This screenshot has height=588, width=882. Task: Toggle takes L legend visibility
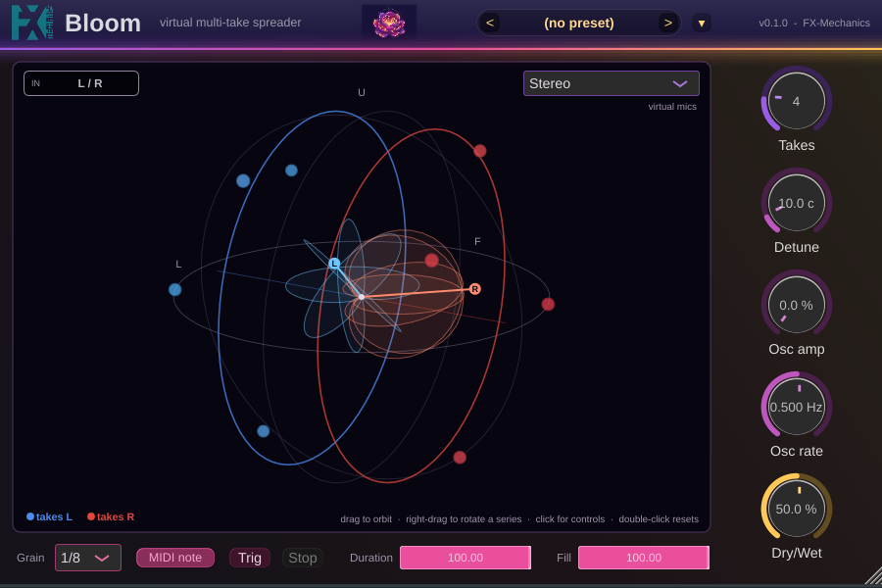tap(50, 516)
